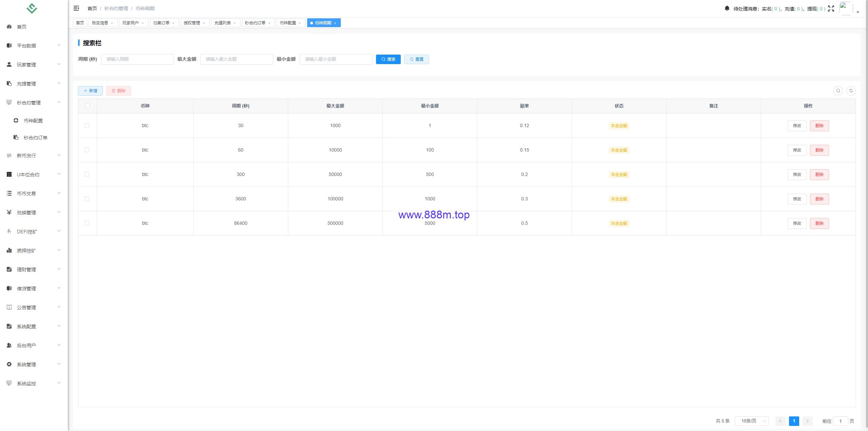Click the 玩家管理 person icon
868x431 pixels.
point(9,64)
